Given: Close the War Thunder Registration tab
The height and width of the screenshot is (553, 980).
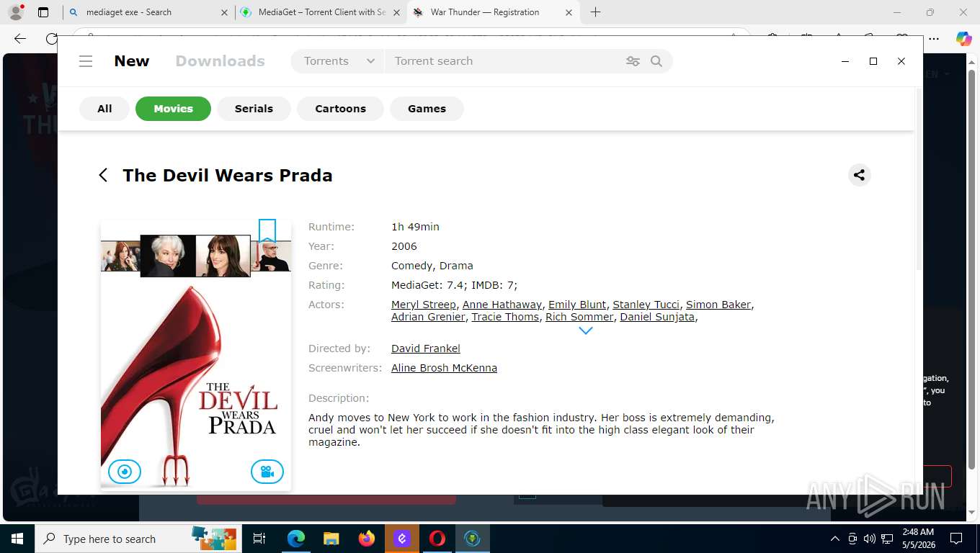Looking at the screenshot, I should tap(569, 12).
